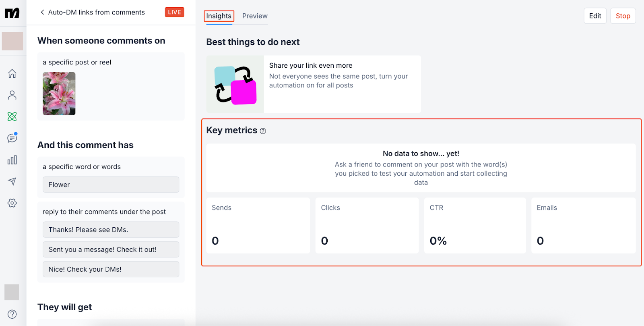Select the lily post thumbnail
The image size is (644, 326).
pyautogui.click(x=59, y=93)
